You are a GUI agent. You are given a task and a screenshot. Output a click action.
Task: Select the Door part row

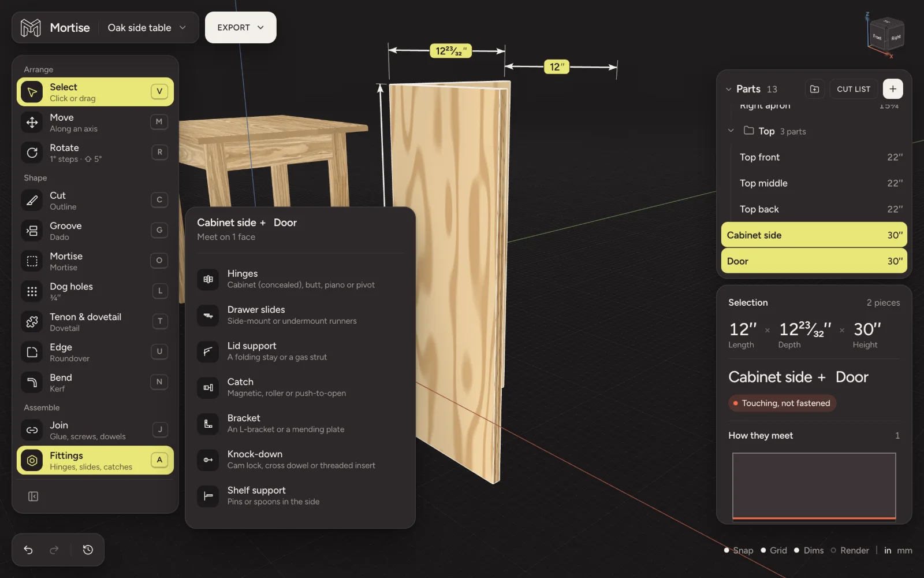[x=814, y=261]
